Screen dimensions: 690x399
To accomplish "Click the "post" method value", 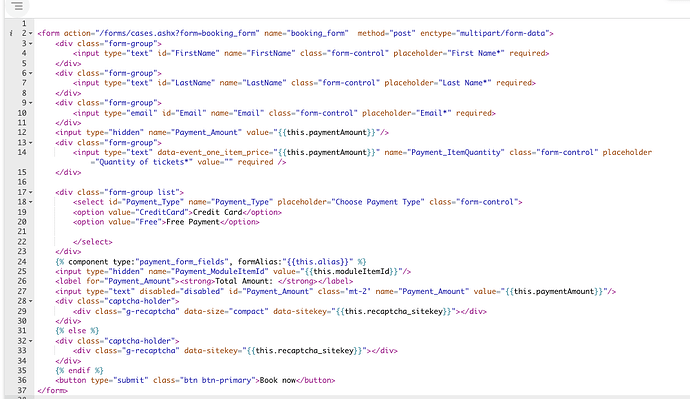I will click(402, 33).
